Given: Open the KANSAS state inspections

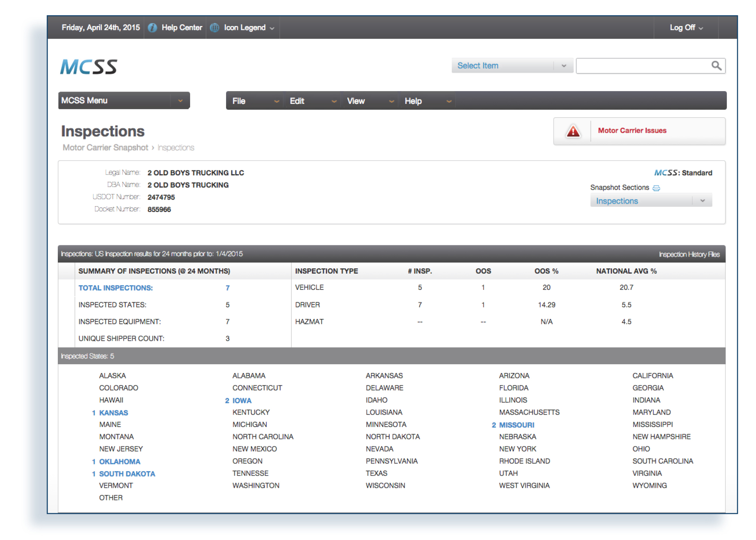Looking at the screenshot, I should click(113, 413).
